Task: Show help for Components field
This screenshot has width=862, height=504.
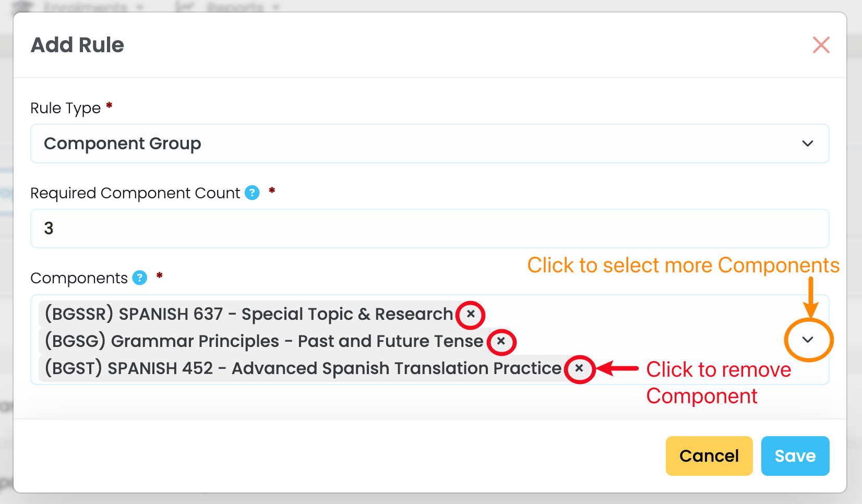Action: (140, 278)
